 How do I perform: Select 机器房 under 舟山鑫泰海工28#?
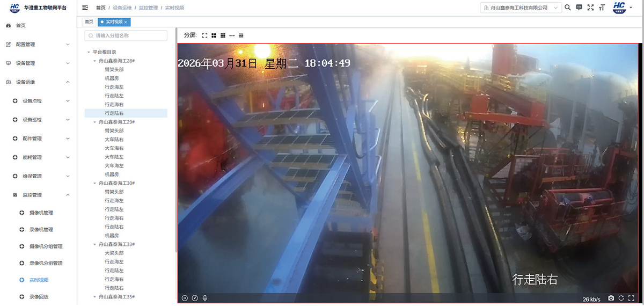click(112, 78)
